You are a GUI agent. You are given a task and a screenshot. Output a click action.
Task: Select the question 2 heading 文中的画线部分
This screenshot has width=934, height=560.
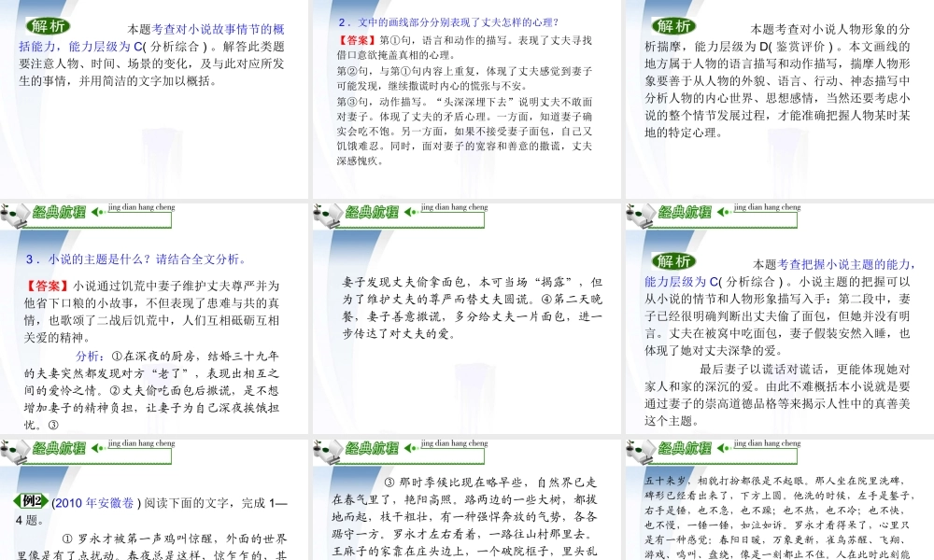tap(448, 22)
